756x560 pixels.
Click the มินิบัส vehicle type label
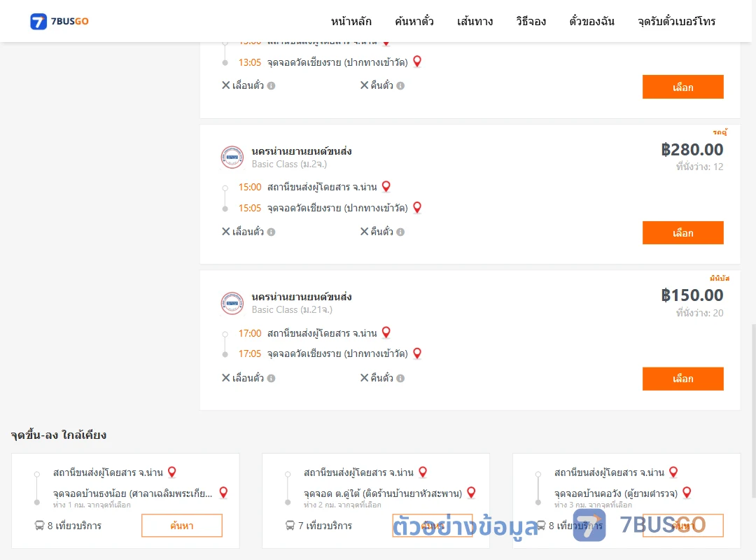pyautogui.click(x=720, y=279)
